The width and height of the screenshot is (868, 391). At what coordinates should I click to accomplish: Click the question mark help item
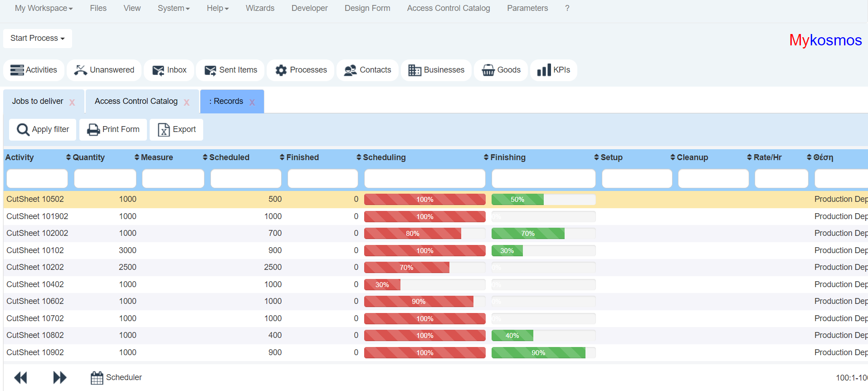pyautogui.click(x=567, y=8)
